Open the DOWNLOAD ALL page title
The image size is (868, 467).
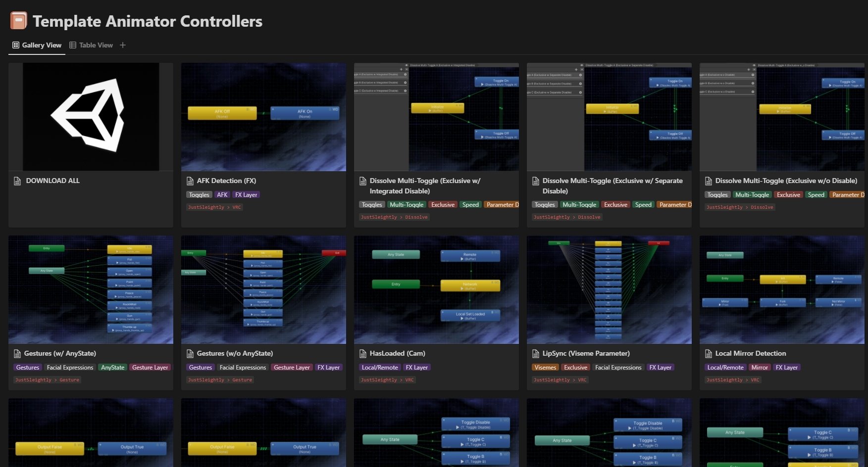[52, 181]
